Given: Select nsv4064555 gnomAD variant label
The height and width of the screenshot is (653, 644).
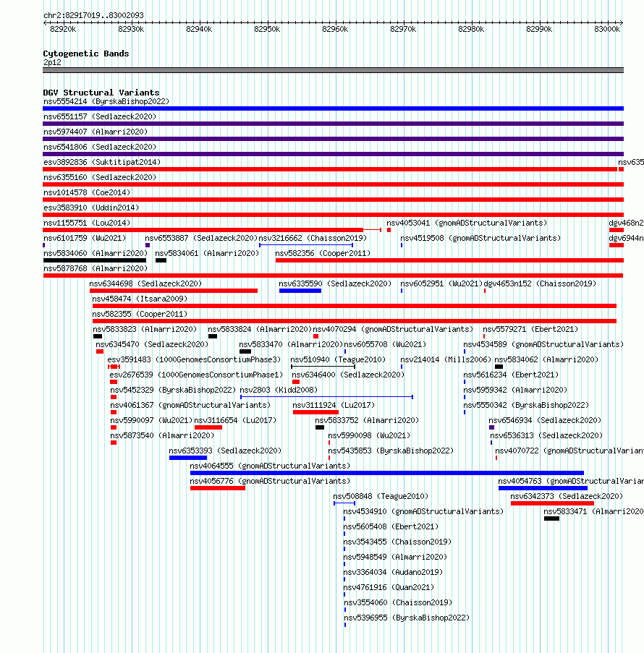Looking at the screenshot, I should point(270,466).
